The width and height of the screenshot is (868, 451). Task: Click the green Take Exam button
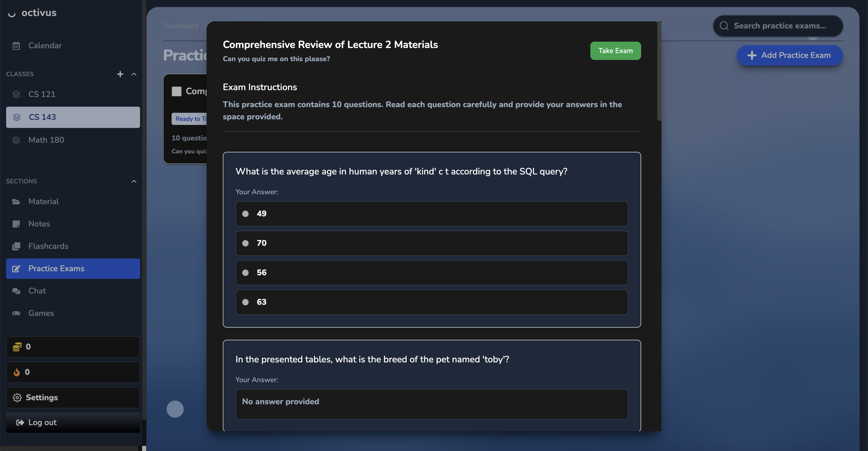tap(615, 51)
